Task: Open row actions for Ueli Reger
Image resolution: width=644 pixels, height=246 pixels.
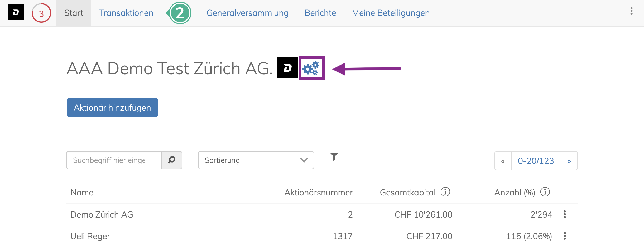Action: pyautogui.click(x=565, y=236)
